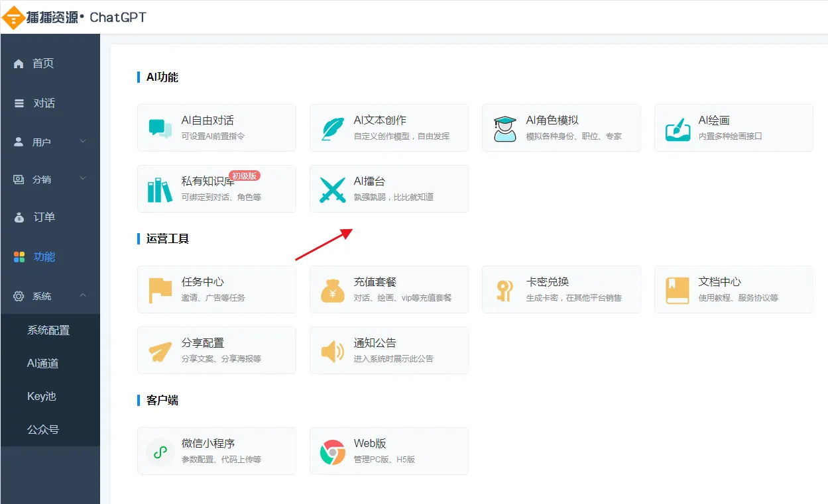Screen dimensions: 828x504
Task: Click the paper plane icon for 分享配置
Action: point(160,350)
